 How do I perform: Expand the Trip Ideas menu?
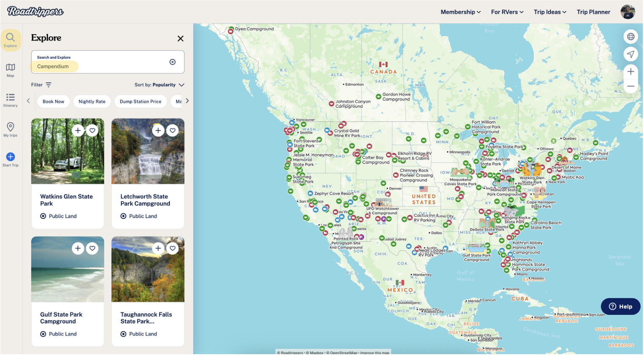(550, 12)
